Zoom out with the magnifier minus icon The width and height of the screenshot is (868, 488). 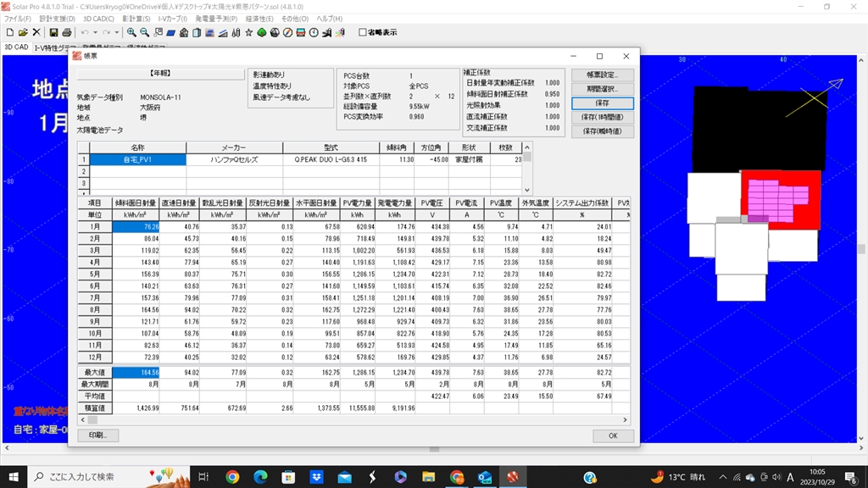(x=144, y=32)
